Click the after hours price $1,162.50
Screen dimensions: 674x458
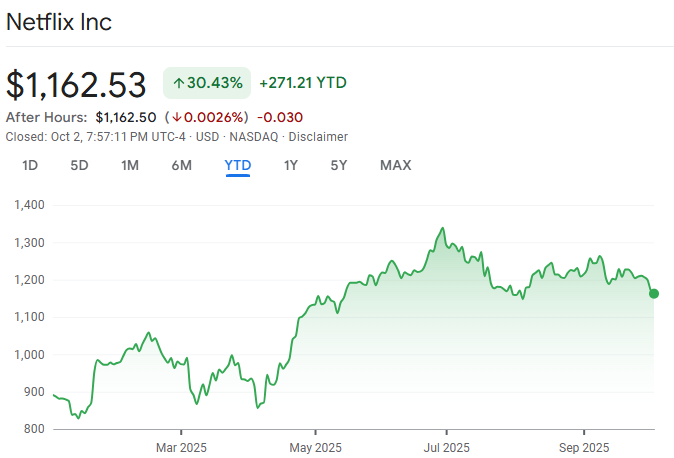(x=126, y=117)
